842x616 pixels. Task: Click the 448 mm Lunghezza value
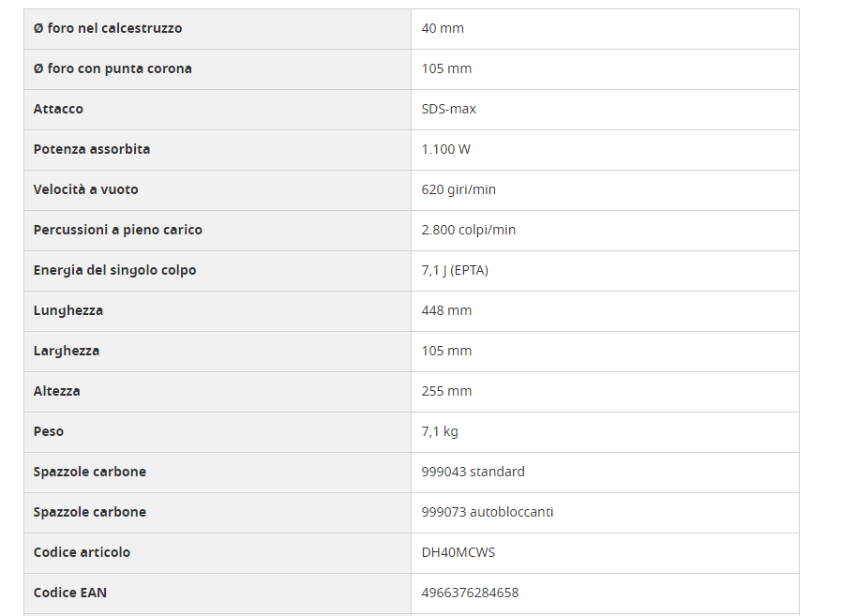446,310
